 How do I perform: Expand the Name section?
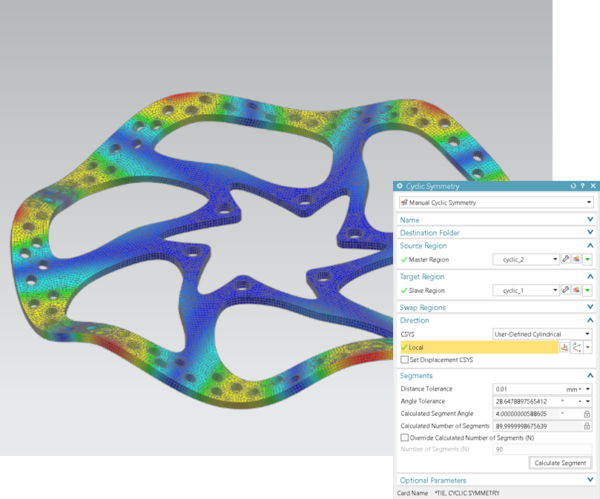pyautogui.click(x=589, y=219)
